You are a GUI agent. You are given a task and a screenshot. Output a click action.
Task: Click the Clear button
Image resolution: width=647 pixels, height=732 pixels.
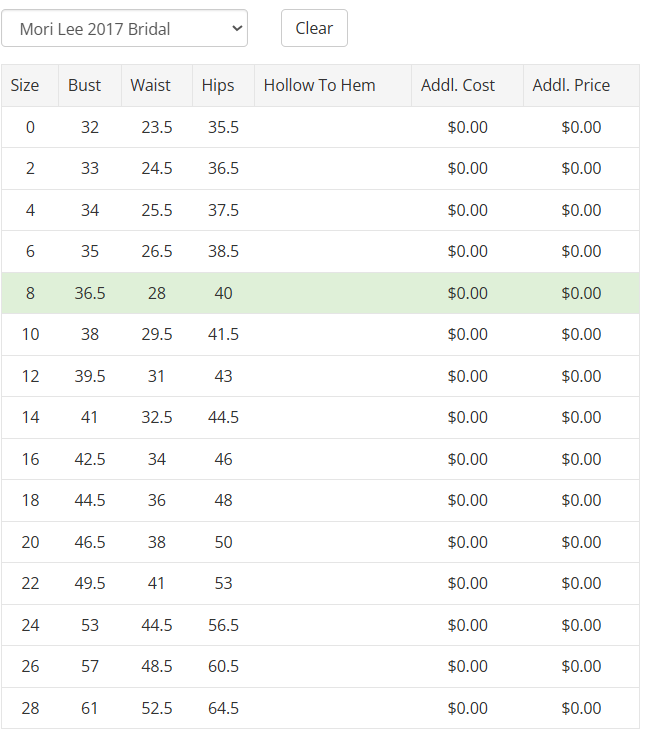tap(314, 28)
